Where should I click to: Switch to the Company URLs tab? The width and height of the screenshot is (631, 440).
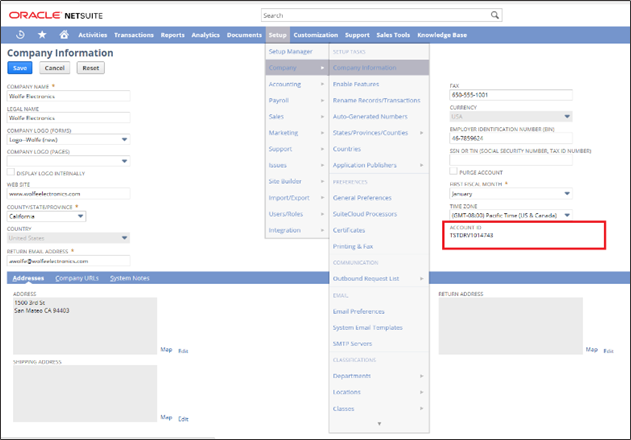[x=77, y=278]
